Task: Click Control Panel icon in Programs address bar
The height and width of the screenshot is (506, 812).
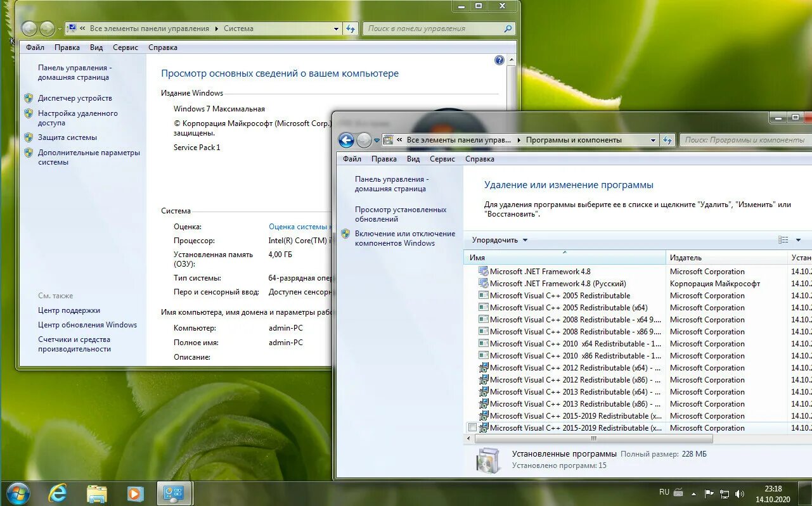Action: [x=389, y=140]
